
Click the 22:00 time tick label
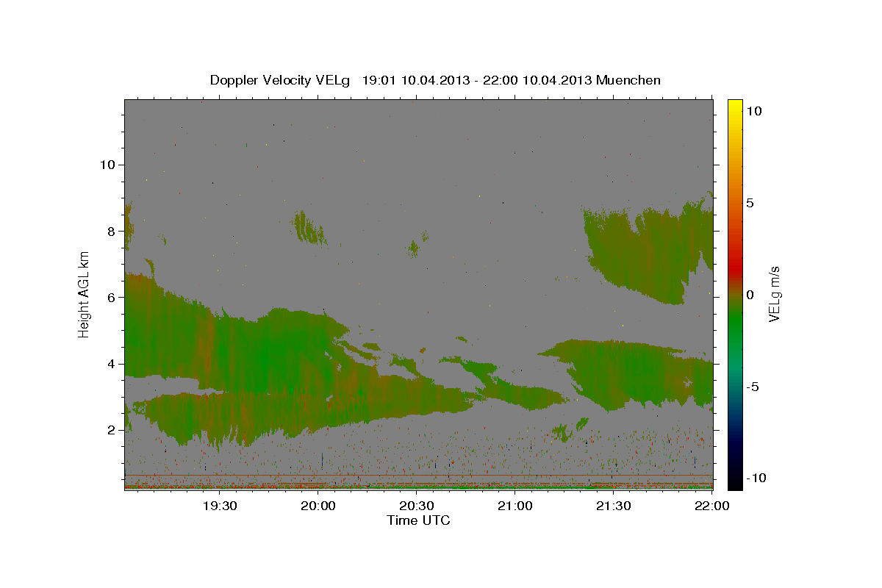(x=711, y=506)
